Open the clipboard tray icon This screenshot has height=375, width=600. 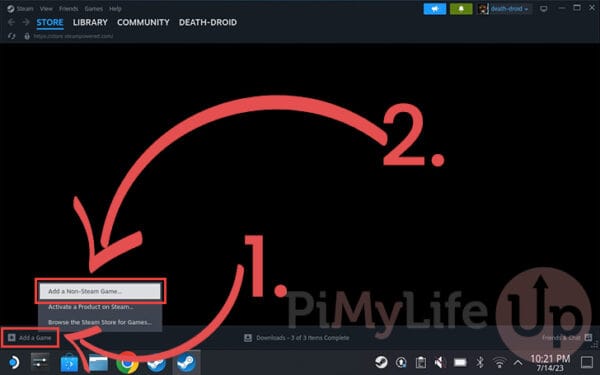(x=421, y=362)
